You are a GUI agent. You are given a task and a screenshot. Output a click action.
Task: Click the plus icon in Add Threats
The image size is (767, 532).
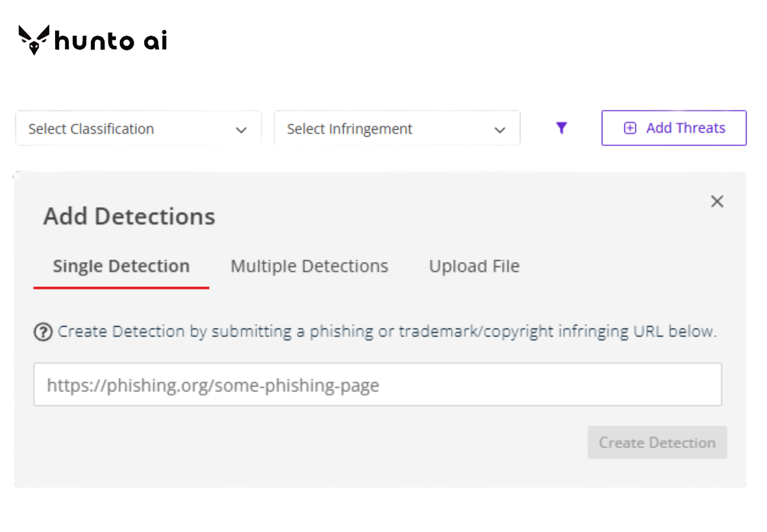coord(630,128)
